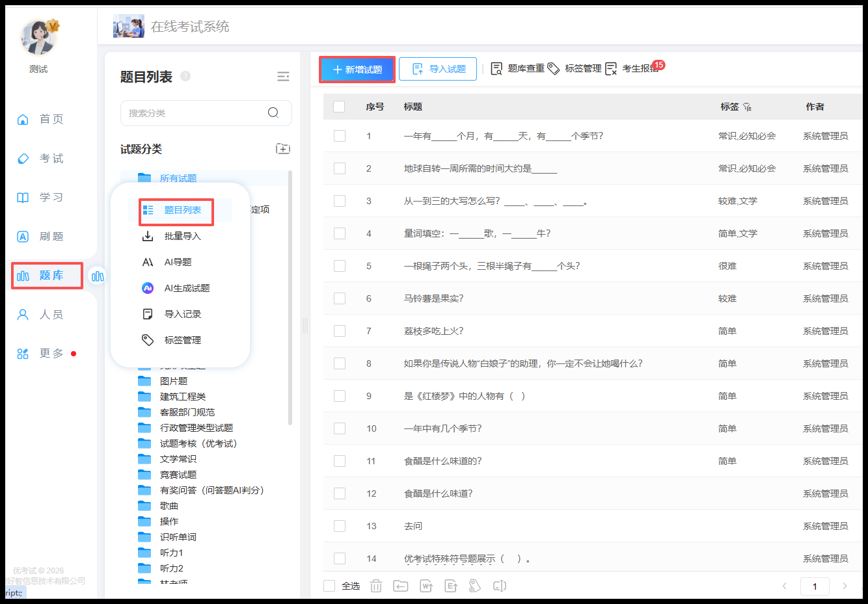Open the 识听单词 folder
This screenshot has height=604, width=868.
click(178, 537)
